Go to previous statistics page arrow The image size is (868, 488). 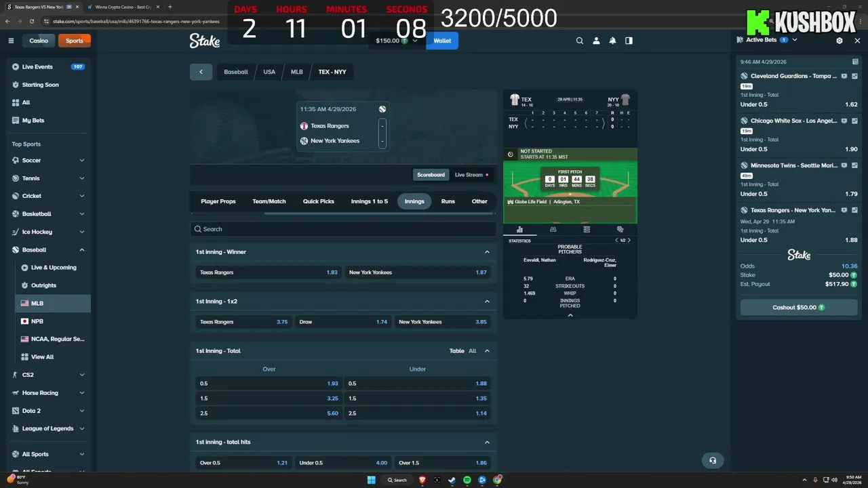(616, 241)
